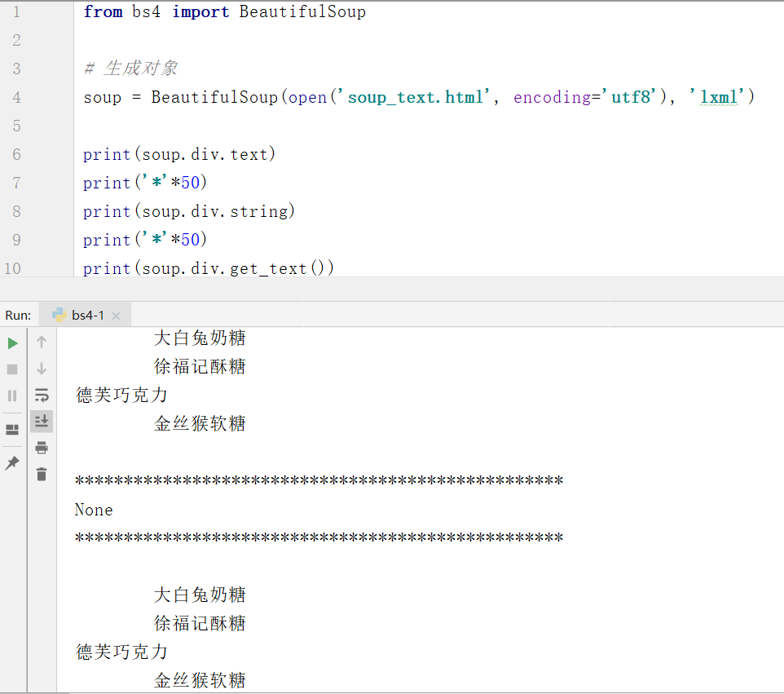Go down in the stack trace
Image resolution: width=784 pixels, height=694 pixels.
42,369
